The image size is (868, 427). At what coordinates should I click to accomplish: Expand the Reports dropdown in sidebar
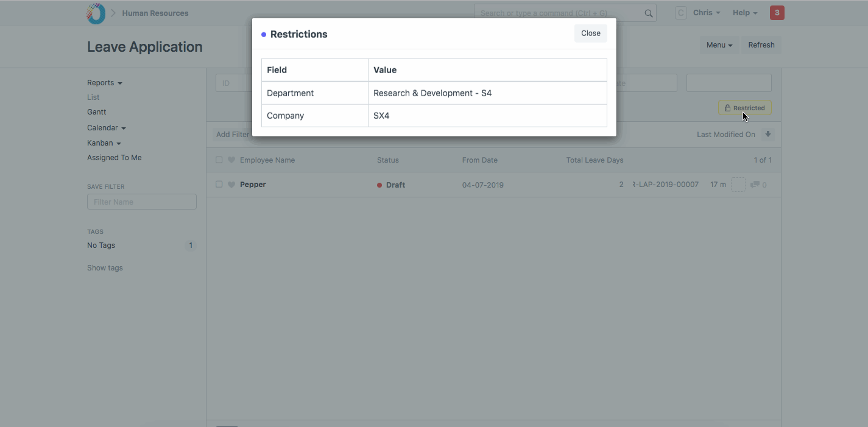click(x=104, y=83)
